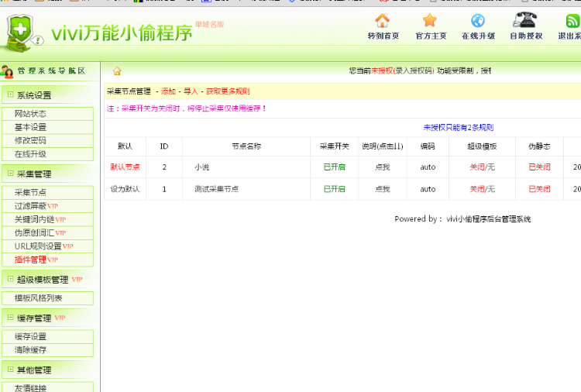581x392 pixels.
Task: Click 默认节点 in 小说 row
Action: coord(125,167)
